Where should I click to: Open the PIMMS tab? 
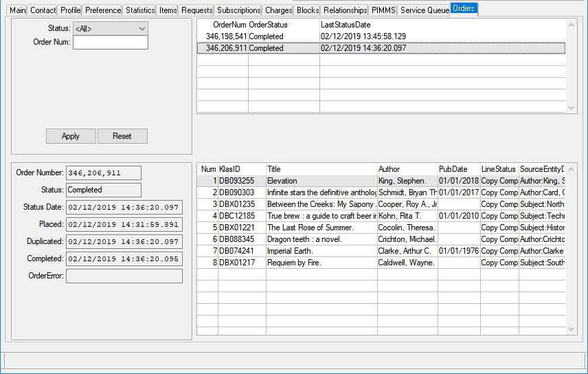(x=383, y=10)
